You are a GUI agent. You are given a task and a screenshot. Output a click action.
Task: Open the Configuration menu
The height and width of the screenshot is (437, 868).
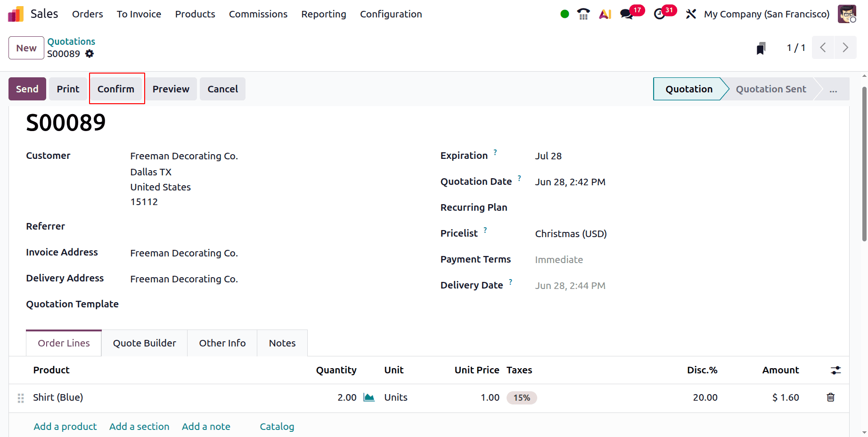391,14
